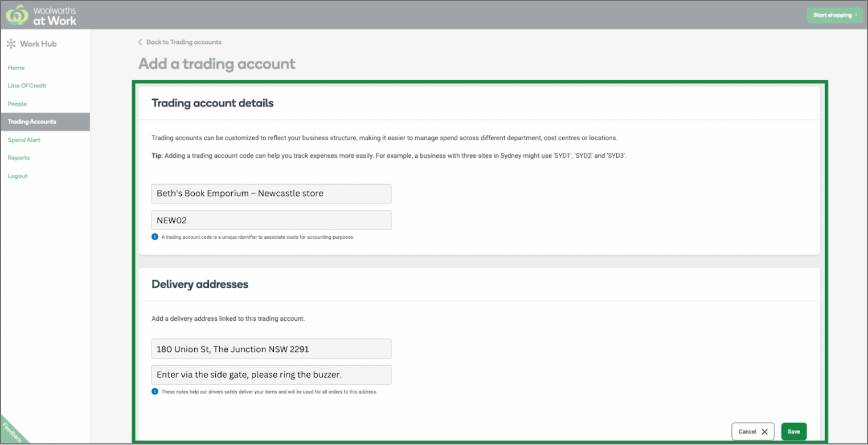Go to Spend Alert settings
The width and height of the screenshot is (868, 445).
pos(24,140)
